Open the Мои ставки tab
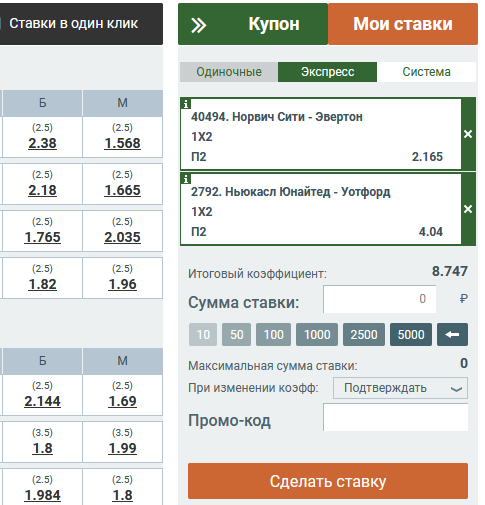 (x=403, y=24)
